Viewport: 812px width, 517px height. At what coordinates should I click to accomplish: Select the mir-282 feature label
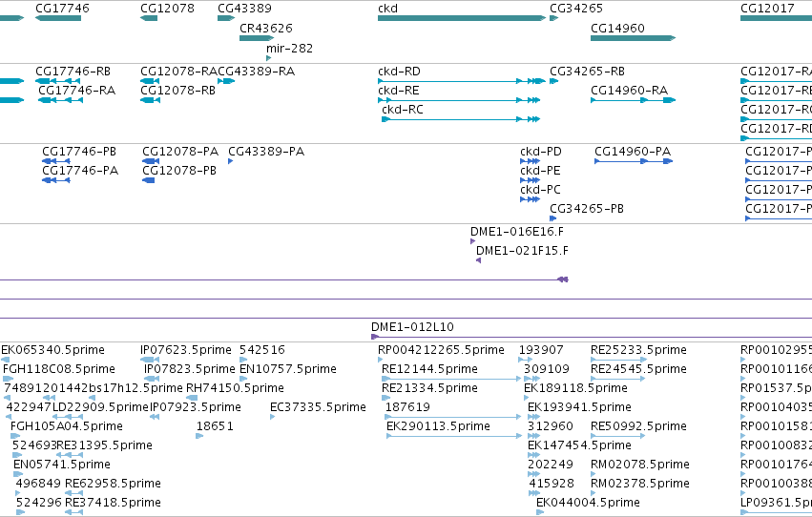[x=289, y=48]
